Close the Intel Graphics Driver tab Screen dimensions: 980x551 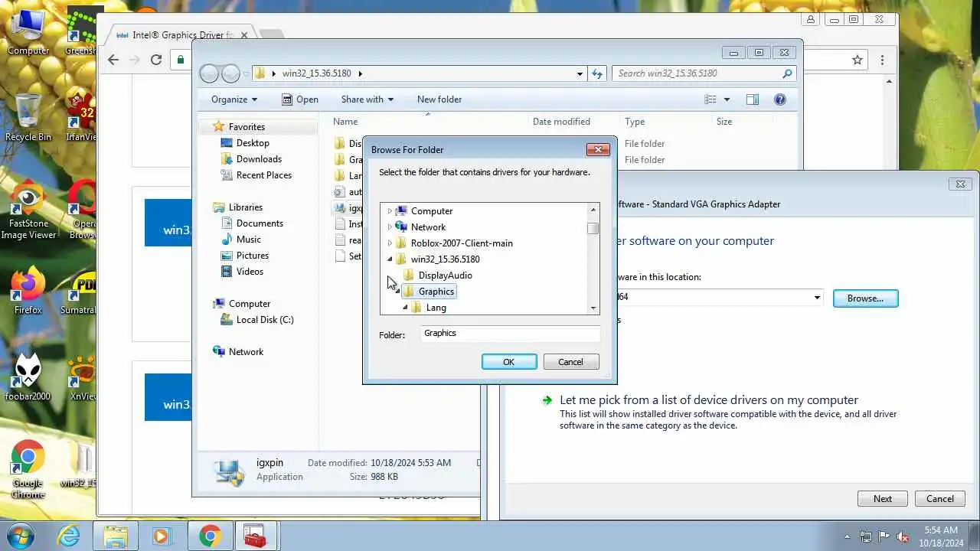pyautogui.click(x=244, y=35)
